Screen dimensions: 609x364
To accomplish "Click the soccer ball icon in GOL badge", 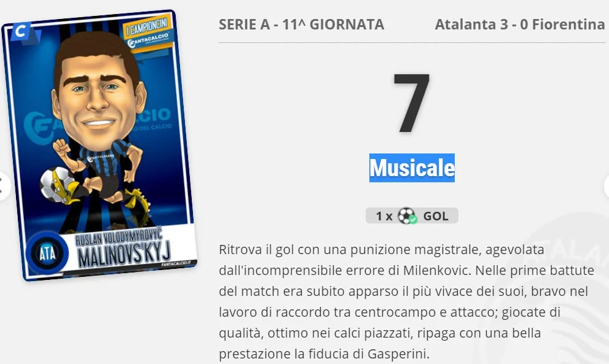I will (407, 216).
